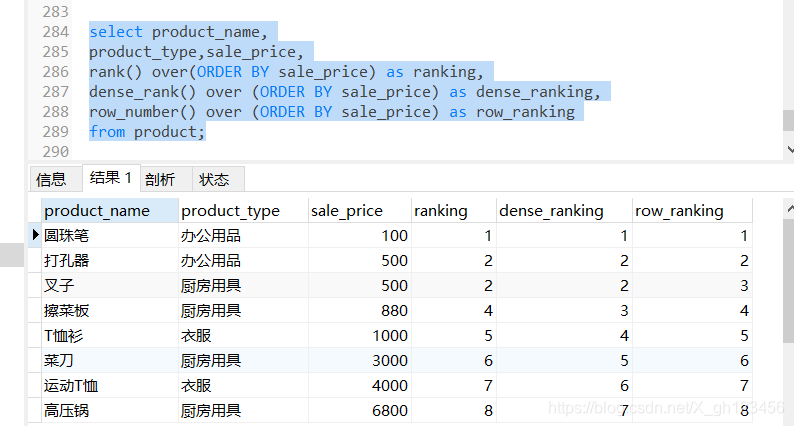The height and width of the screenshot is (426, 794).
Task: Click the 衣服 cell in the 运动T恤 row
Action: point(244,385)
